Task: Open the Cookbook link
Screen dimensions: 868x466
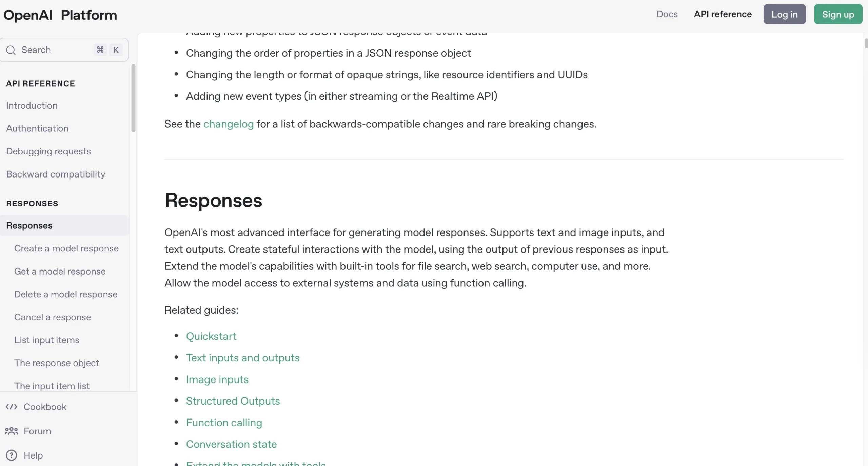Action: coord(45,407)
